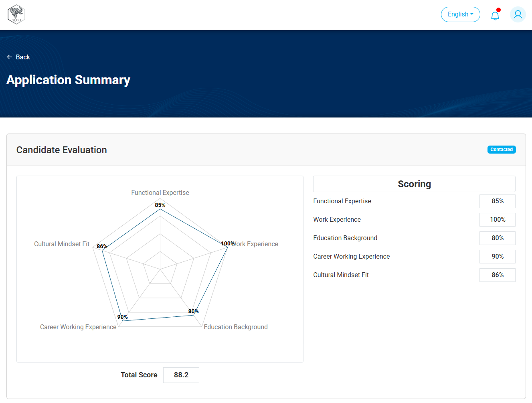Image resolution: width=532 pixels, height=403 pixels.
Task: Click the 90% data point on radar chart
Action: point(123,321)
